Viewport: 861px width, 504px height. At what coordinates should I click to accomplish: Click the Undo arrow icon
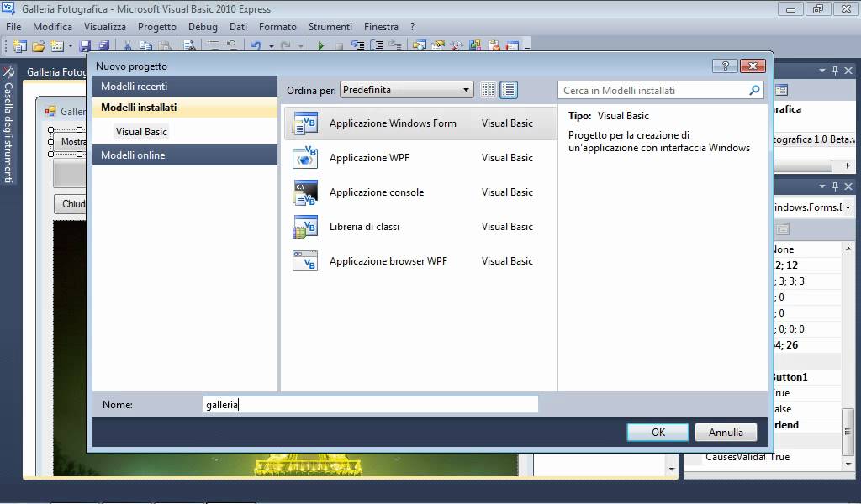pos(256,46)
